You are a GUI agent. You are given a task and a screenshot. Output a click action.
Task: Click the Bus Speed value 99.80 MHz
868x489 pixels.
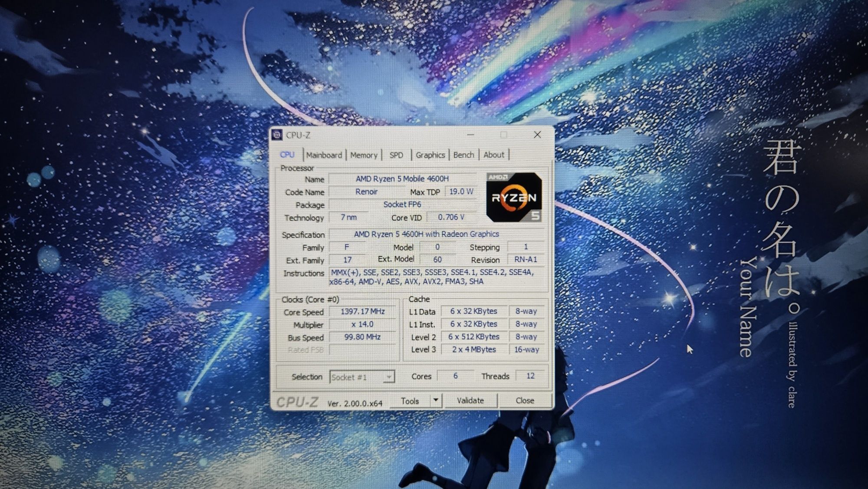click(x=362, y=337)
